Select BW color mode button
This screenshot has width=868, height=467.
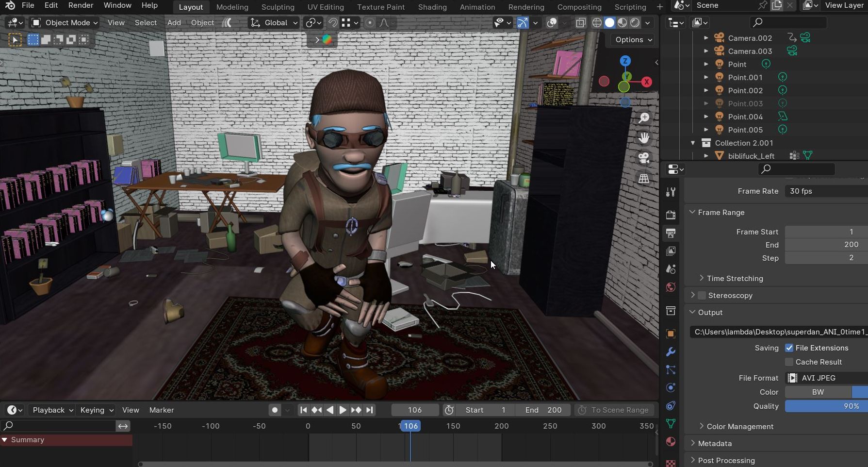click(818, 392)
